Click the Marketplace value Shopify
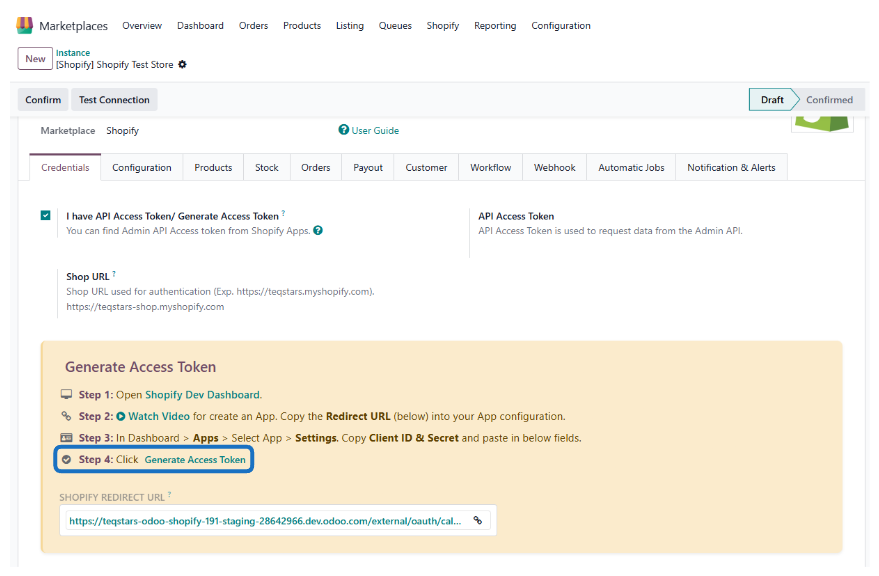 [122, 131]
